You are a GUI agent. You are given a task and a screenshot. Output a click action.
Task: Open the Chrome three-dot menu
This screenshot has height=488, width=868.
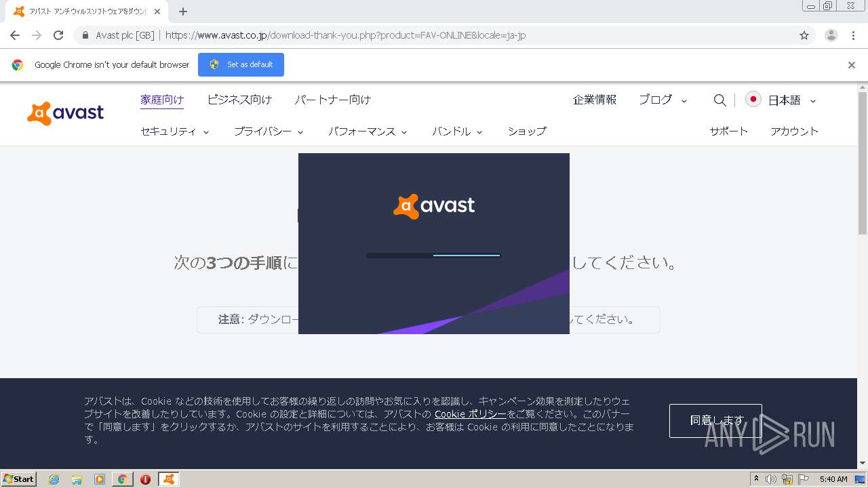pos(853,35)
